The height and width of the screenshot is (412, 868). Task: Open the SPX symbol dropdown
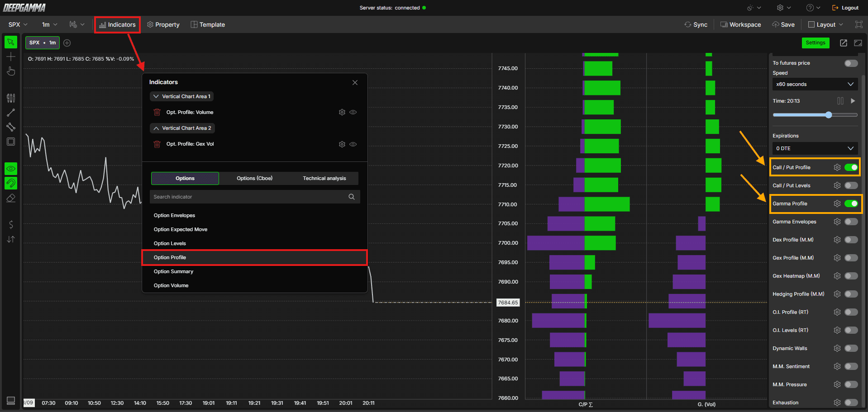tap(18, 24)
